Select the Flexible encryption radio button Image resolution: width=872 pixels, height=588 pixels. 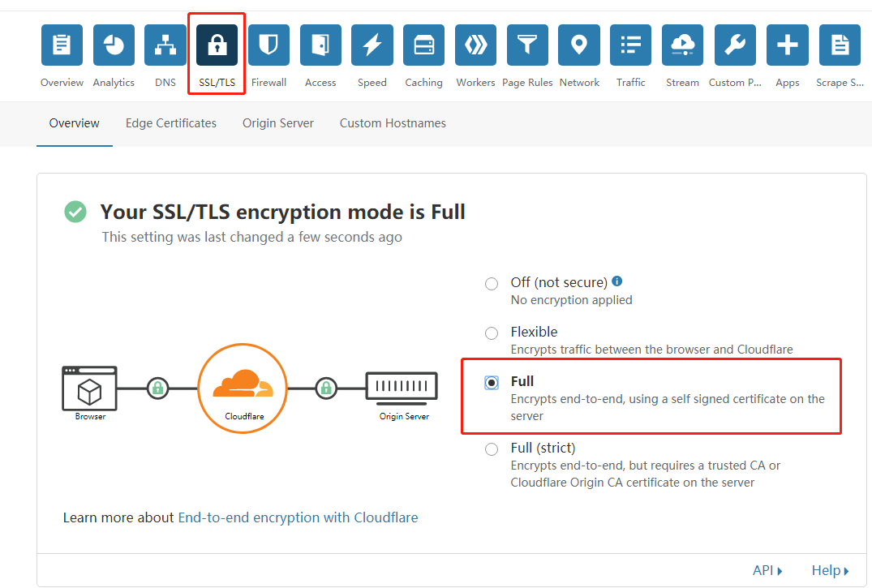(492, 333)
